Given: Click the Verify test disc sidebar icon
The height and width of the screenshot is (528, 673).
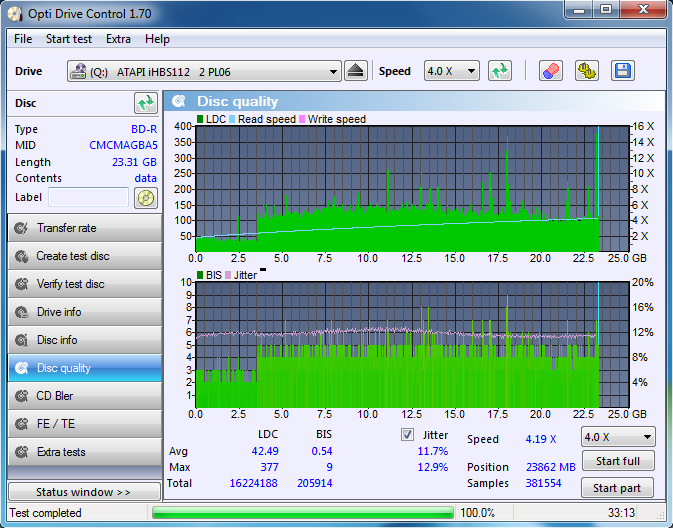Looking at the screenshot, I should click(x=21, y=284).
